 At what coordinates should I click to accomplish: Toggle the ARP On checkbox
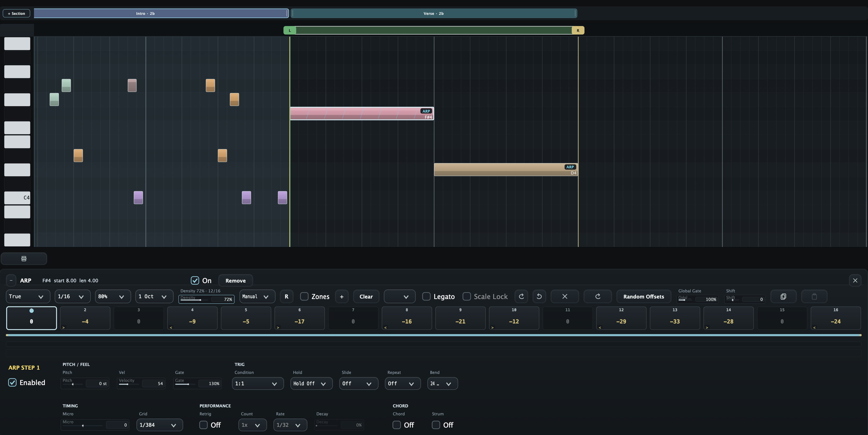195,280
